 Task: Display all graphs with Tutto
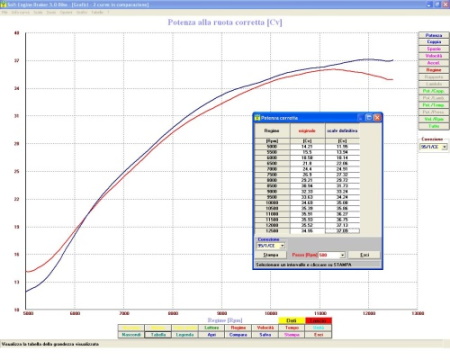434,126
